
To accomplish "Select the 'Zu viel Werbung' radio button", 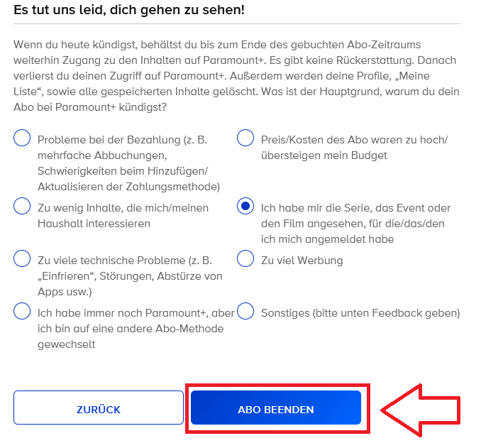I will click(245, 258).
